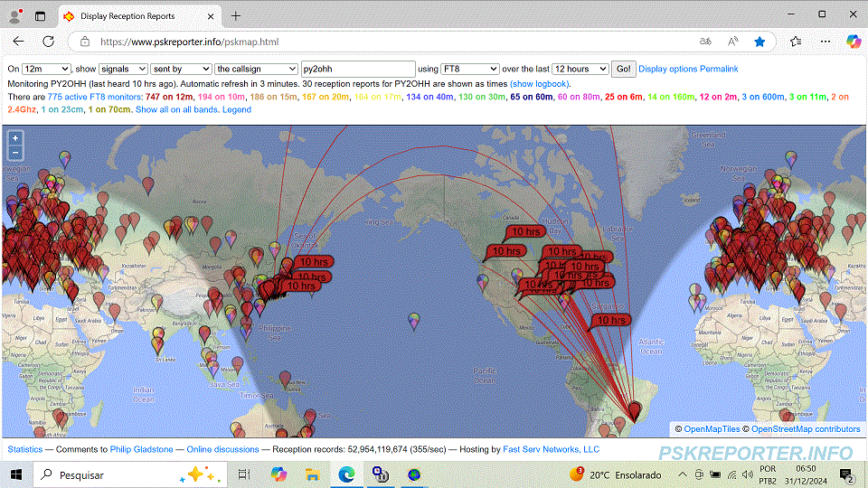
Task: Open a new browser tab
Action: 236,16
